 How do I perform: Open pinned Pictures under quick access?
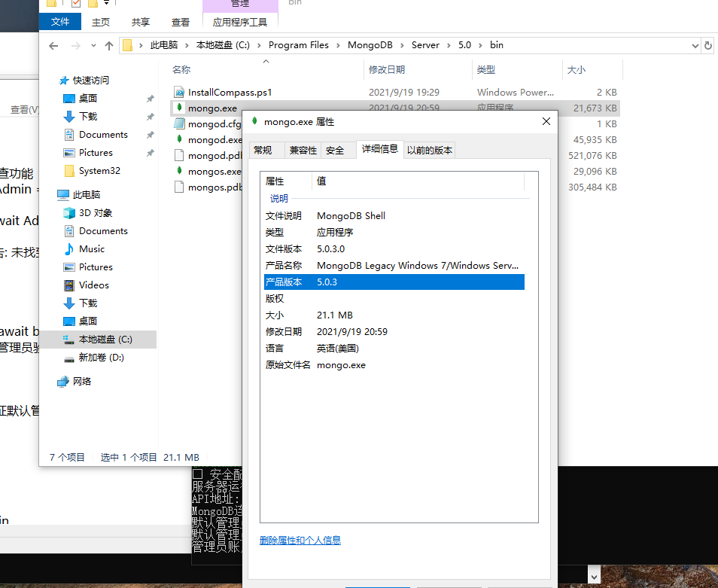96,153
